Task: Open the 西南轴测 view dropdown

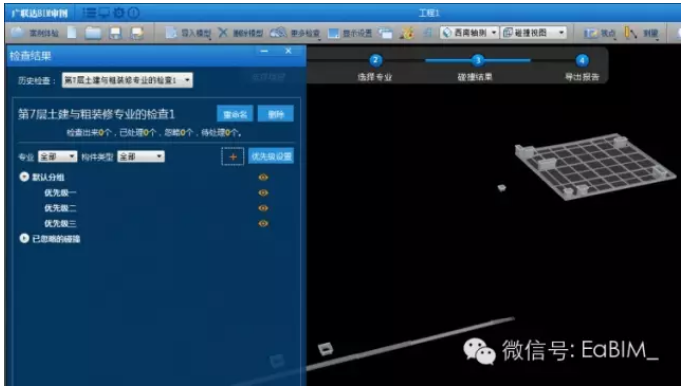Action: tap(469, 33)
